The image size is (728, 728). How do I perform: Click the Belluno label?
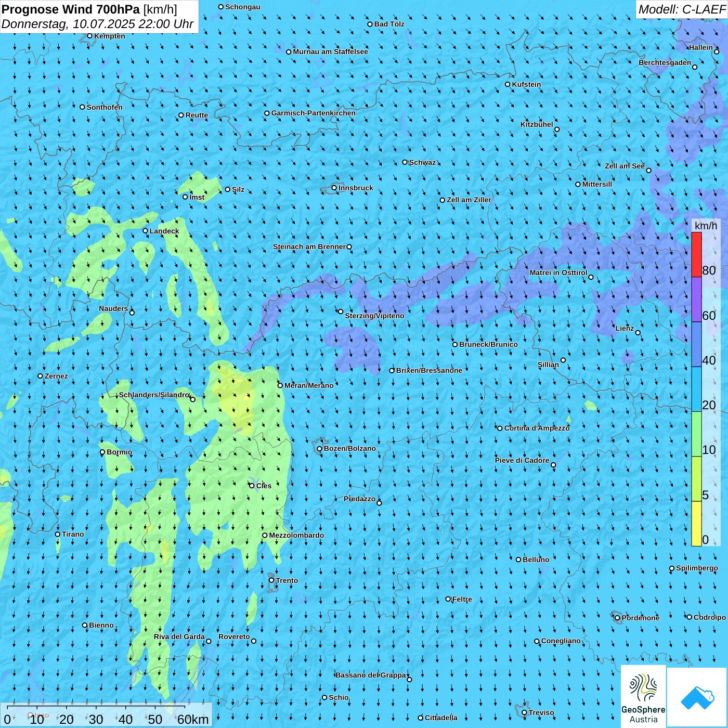(536, 560)
